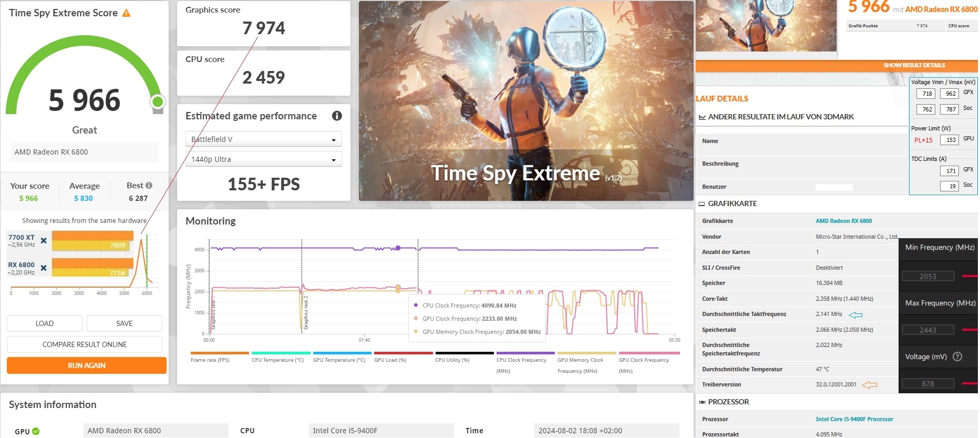This screenshot has width=980, height=438.
Task: Collapse the GRAFIKKARTE section
Action: click(732, 203)
